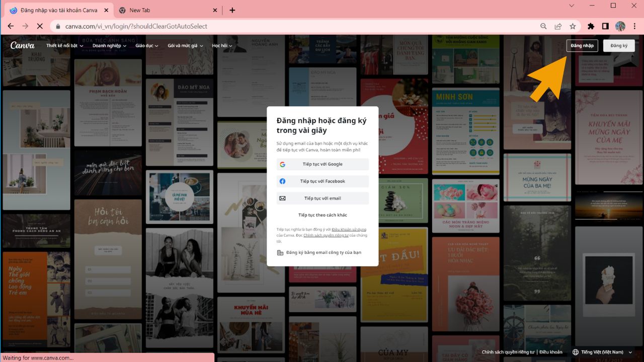Open footer Chính sách quyền riêng tư
This screenshot has width=644, height=362.
coord(508,352)
